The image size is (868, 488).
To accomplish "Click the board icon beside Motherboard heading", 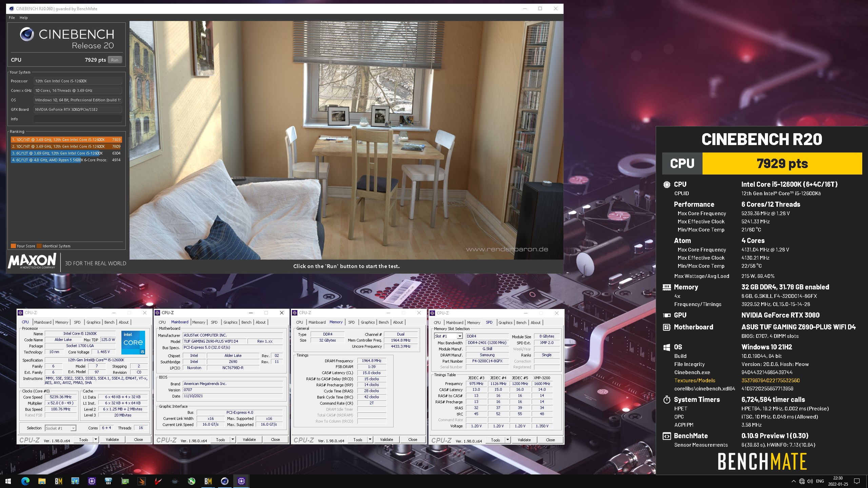I will [x=667, y=327].
